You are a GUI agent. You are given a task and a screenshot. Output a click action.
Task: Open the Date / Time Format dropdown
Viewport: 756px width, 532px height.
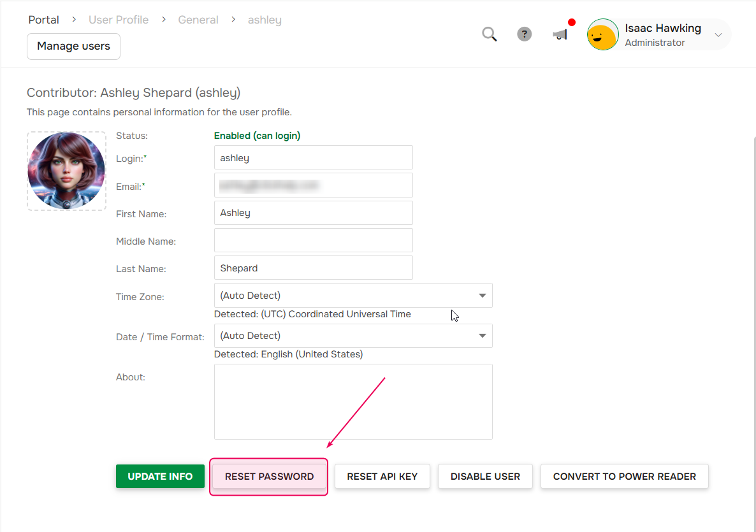[x=353, y=336]
